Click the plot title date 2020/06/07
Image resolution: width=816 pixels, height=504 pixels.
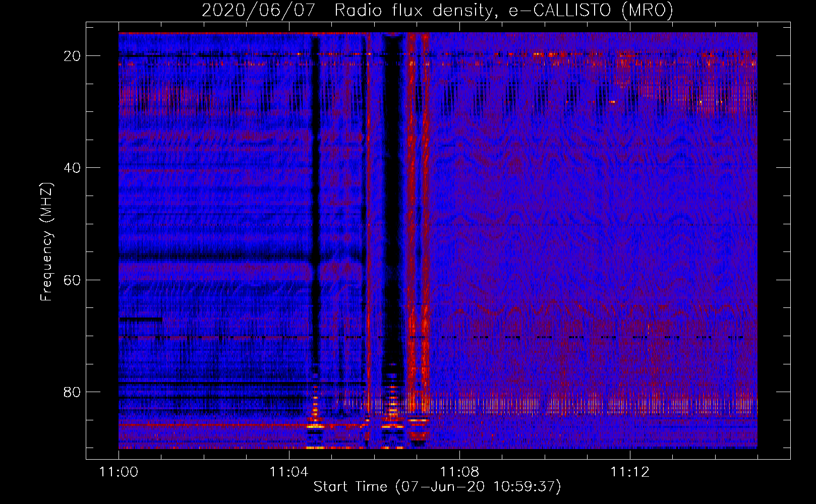258,10
